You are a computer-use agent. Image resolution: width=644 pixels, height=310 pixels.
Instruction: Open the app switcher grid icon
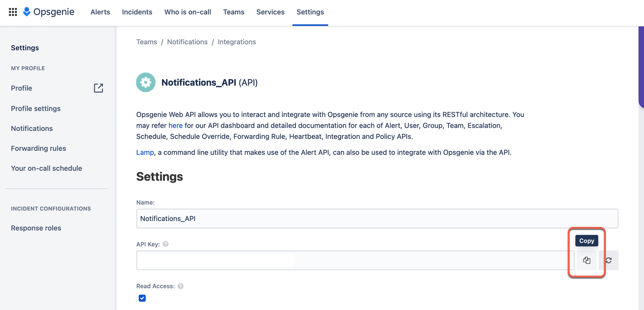pyautogui.click(x=13, y=12)
